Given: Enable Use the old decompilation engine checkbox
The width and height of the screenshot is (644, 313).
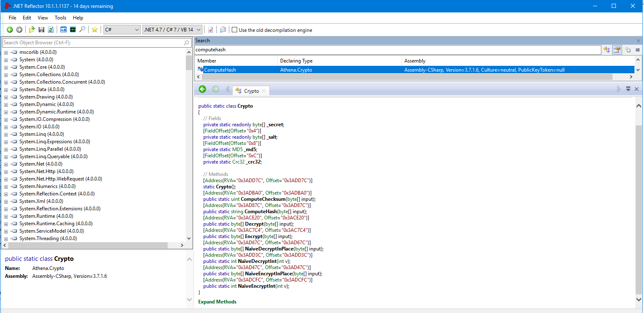Looking at the screenshot, I should pos(235,30).
